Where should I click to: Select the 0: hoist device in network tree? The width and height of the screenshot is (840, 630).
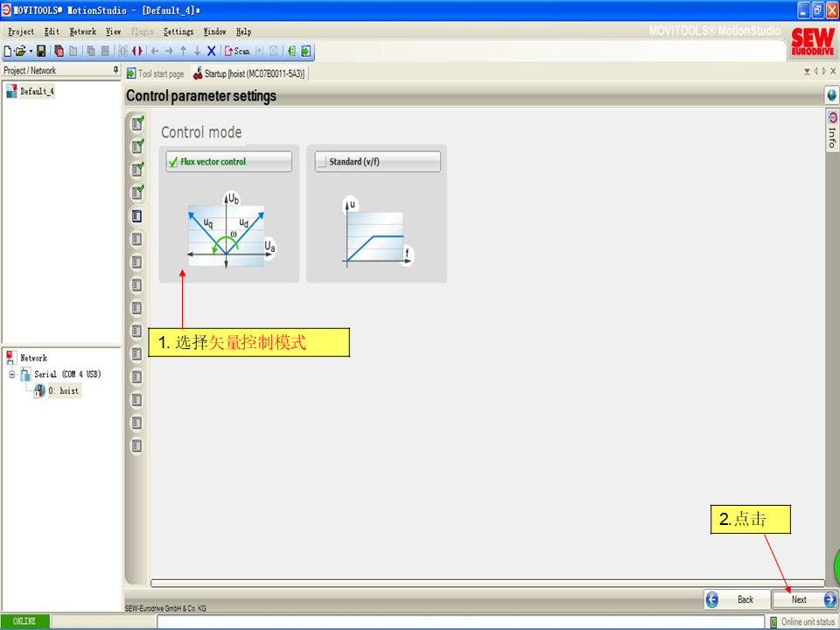[x=62, y=391]
